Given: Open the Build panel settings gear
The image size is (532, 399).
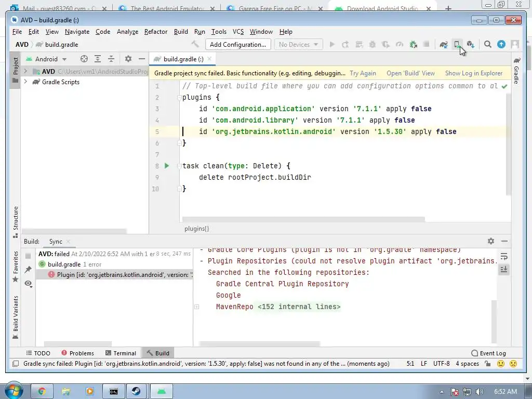Looking at the screenshot, I should click(x=491, y=241).
